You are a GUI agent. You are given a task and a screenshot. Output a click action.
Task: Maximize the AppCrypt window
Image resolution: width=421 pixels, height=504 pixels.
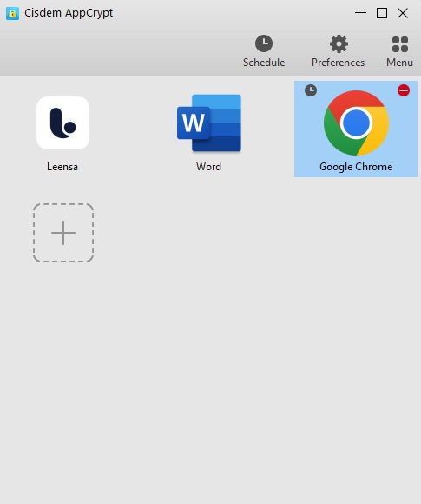[x=381, y=13]
